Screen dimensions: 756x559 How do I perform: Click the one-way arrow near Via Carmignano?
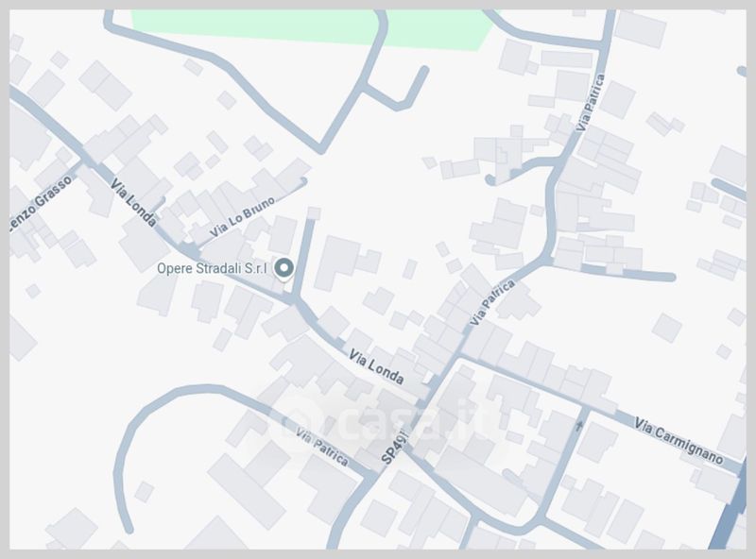(x=579, y=425)
